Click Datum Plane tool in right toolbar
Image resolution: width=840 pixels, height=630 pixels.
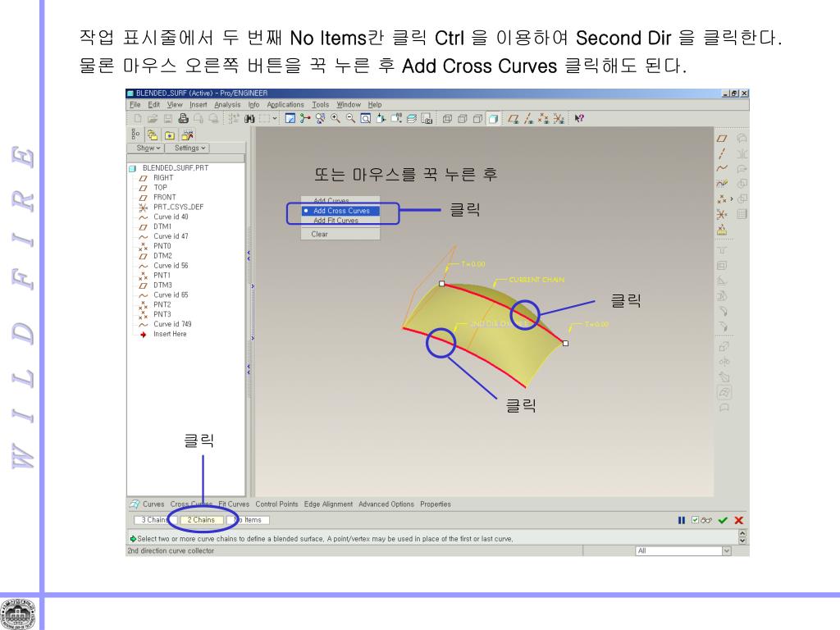point(722,139)
